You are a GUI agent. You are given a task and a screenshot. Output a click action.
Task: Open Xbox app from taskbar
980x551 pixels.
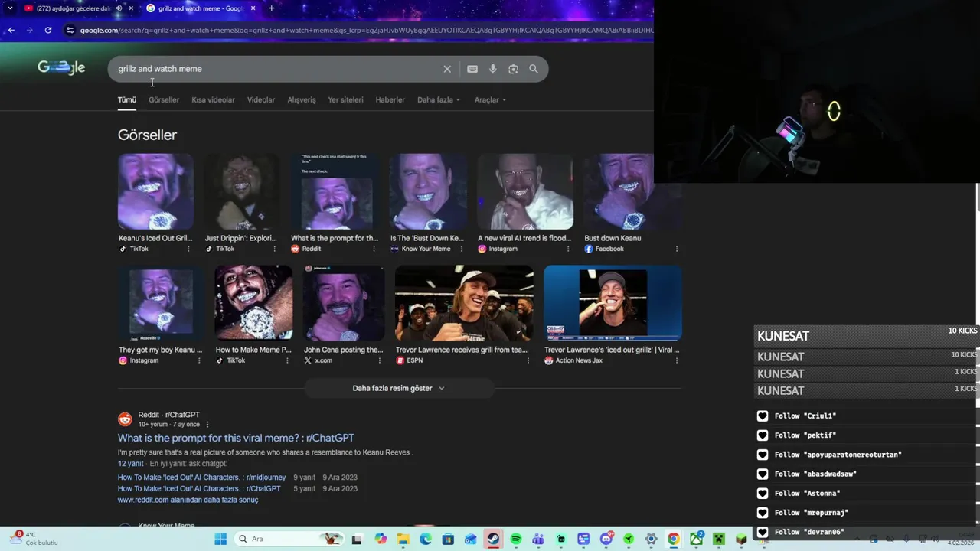click(x=696, y=539)
